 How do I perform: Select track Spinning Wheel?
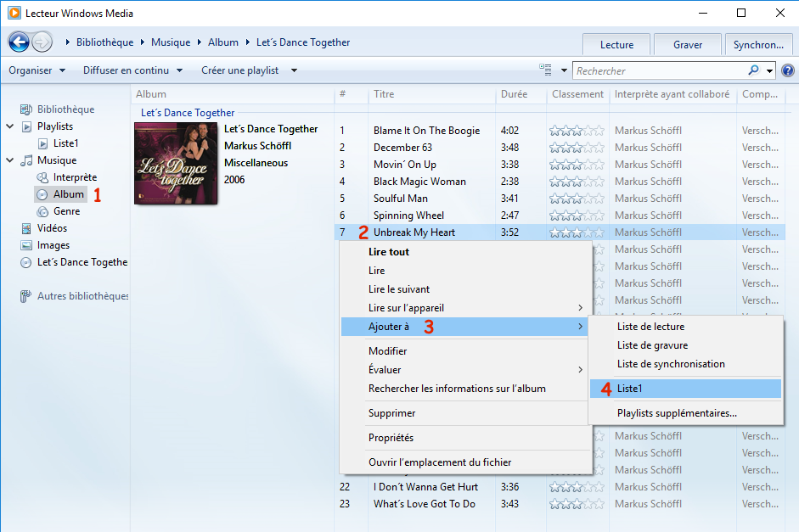click(408, 216)
